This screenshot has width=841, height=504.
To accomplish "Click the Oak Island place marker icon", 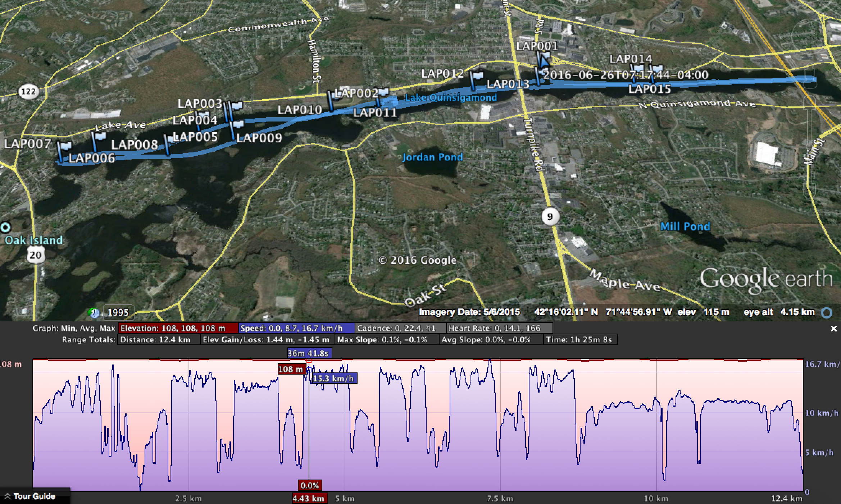I will click(5, 227).
